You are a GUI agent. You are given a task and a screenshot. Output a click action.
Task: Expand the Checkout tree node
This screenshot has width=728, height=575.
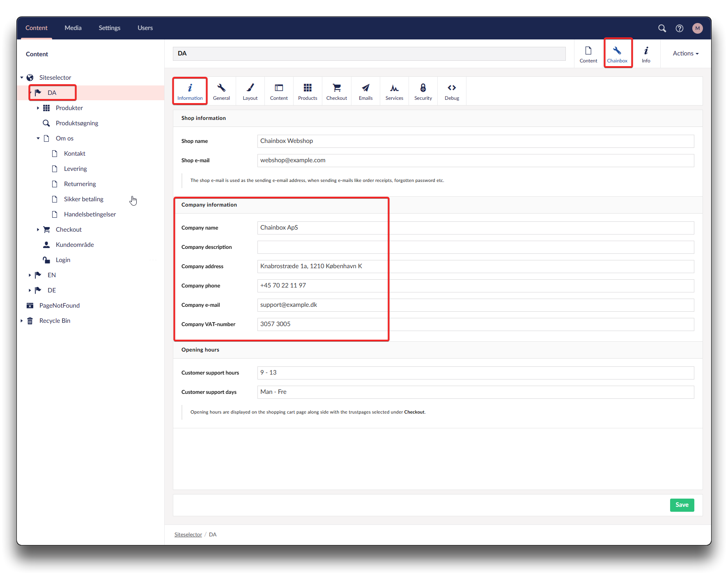point(38,230)
